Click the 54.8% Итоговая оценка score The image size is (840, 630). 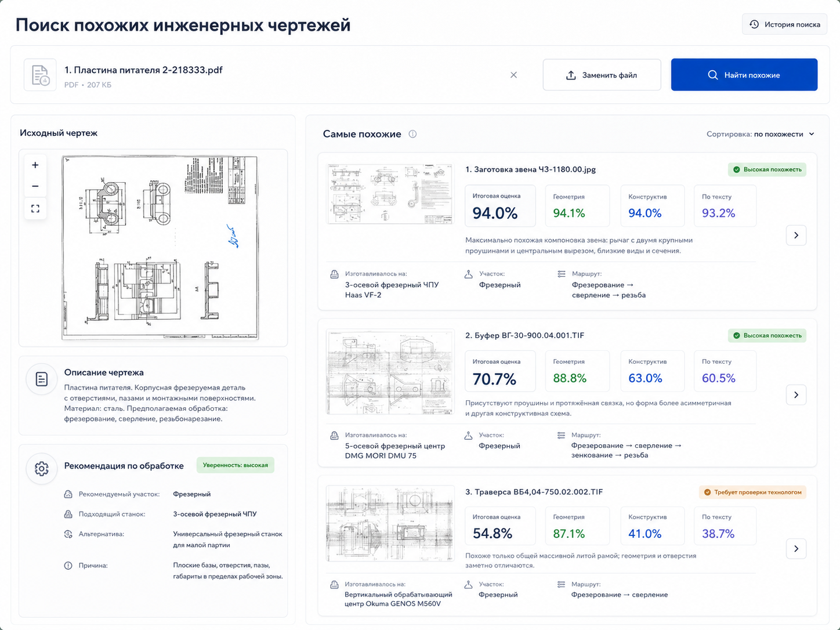500,526
